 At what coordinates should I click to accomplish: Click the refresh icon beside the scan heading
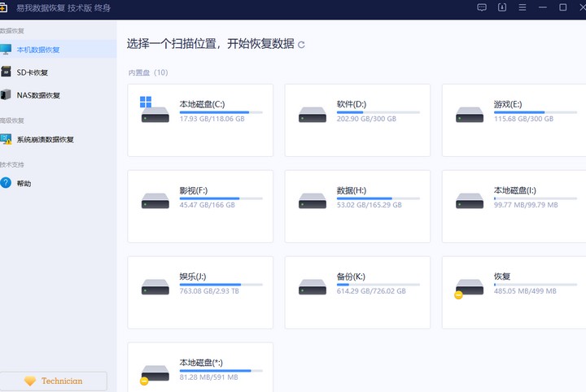[302, 45]
